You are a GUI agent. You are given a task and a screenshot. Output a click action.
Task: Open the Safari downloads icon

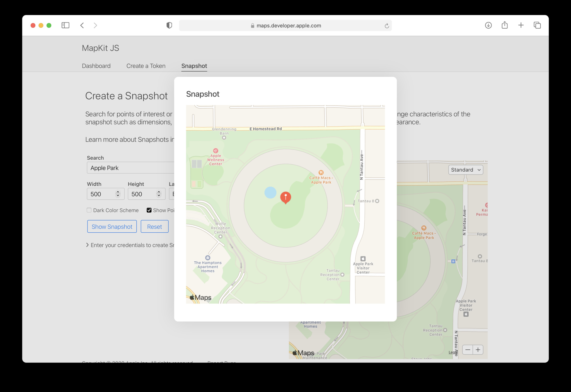pyautogui.click(x=488, y=25)
